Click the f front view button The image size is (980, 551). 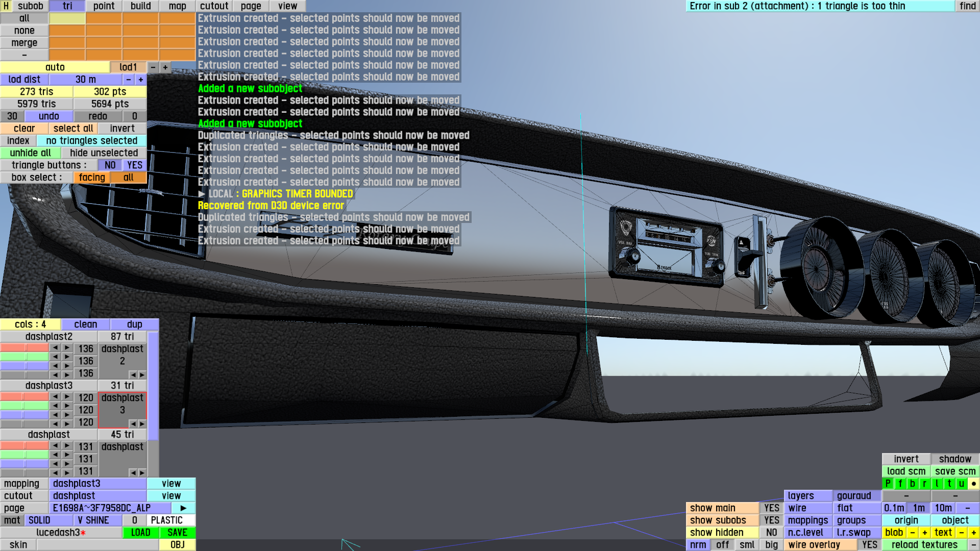900,484
